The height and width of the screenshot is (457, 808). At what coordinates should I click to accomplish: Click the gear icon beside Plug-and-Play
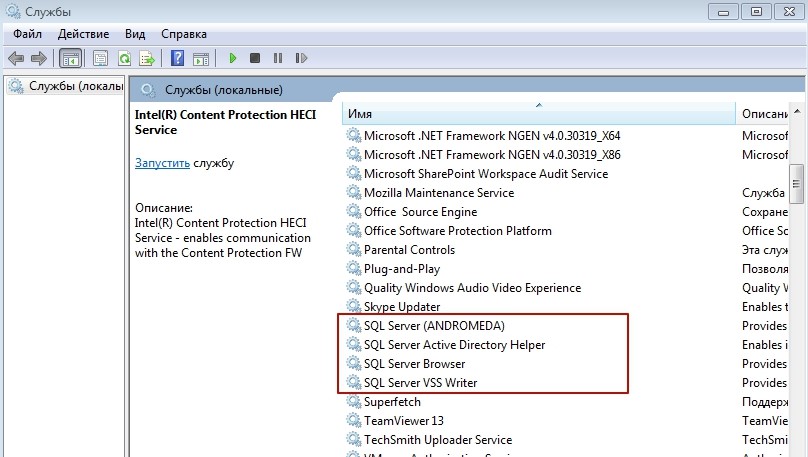point(354,268)
